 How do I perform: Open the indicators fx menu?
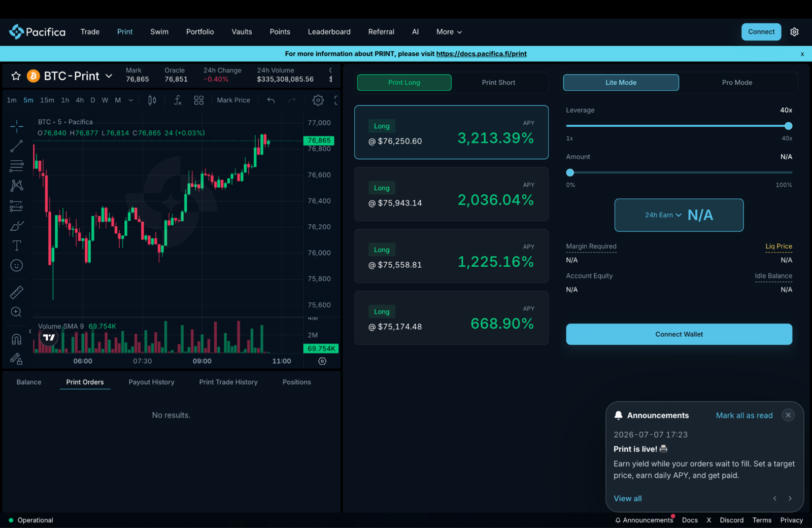pyautogui.click(x=177, y=100)
